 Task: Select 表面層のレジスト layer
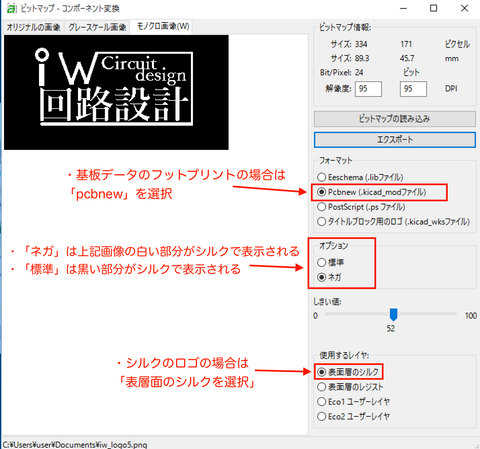point(350,387)
